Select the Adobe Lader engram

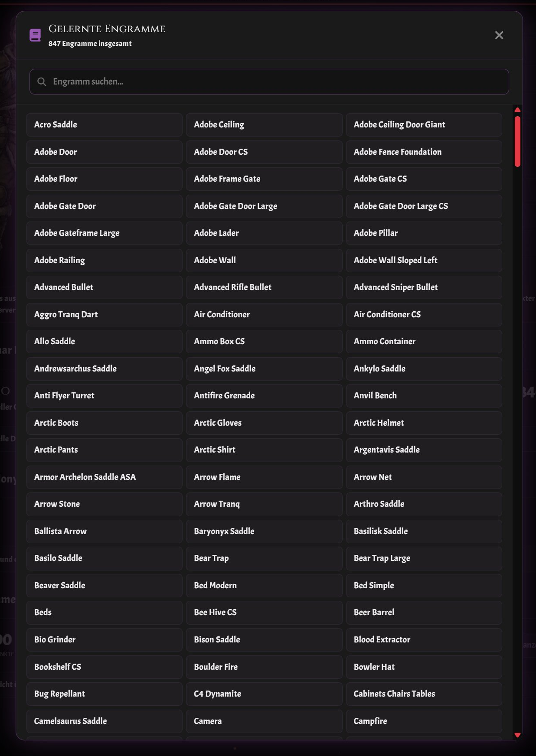pos(264,233)
